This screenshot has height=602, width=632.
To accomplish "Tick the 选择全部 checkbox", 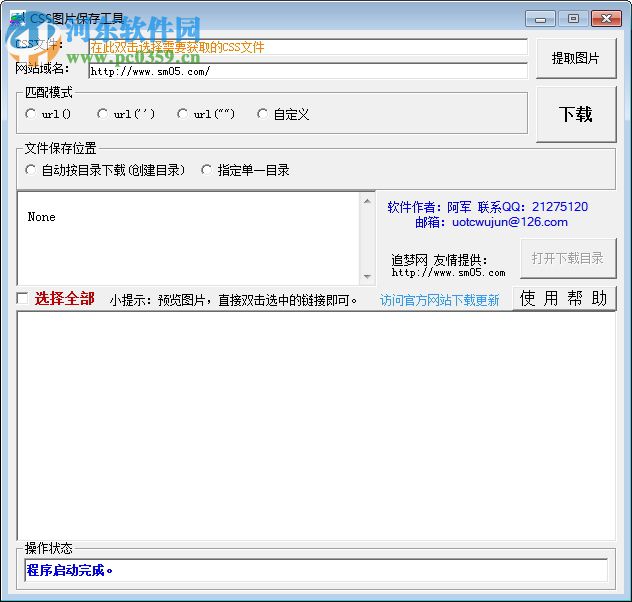I will 23,299.
